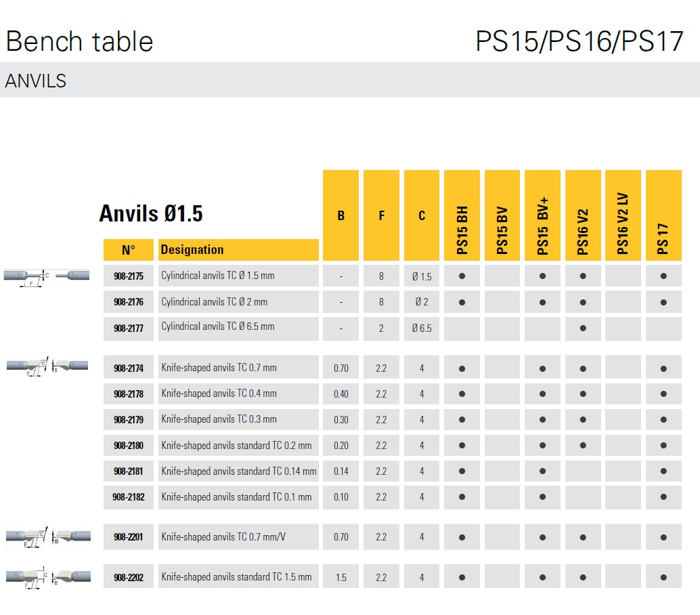Image resolution: width=700 pixels, height=615 pixels.
Task: Click the B value '0.30' for 908-2179
Action: [341, 420]
